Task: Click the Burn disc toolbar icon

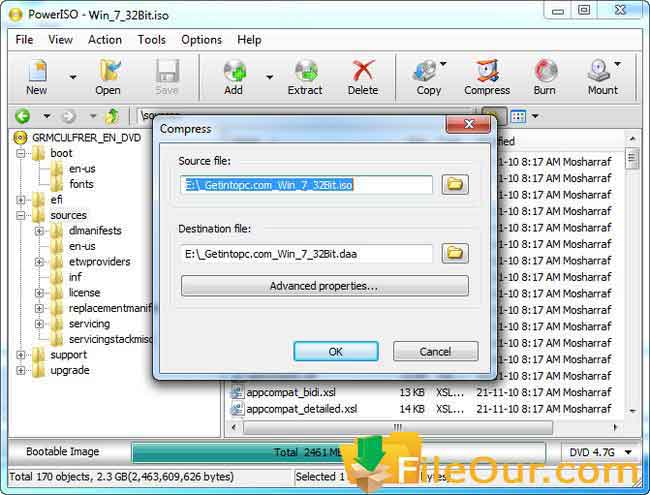Action: (545, 77)
